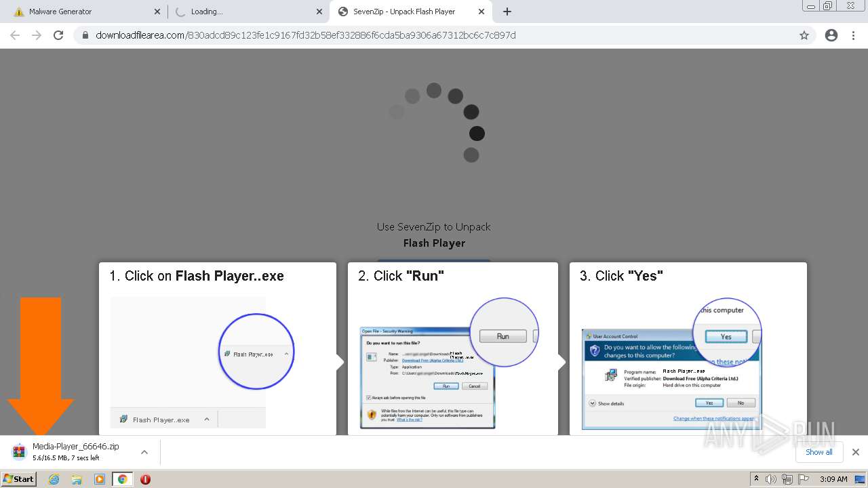
Task: Restore down the Chrome window
Action: tap(828, 6)
